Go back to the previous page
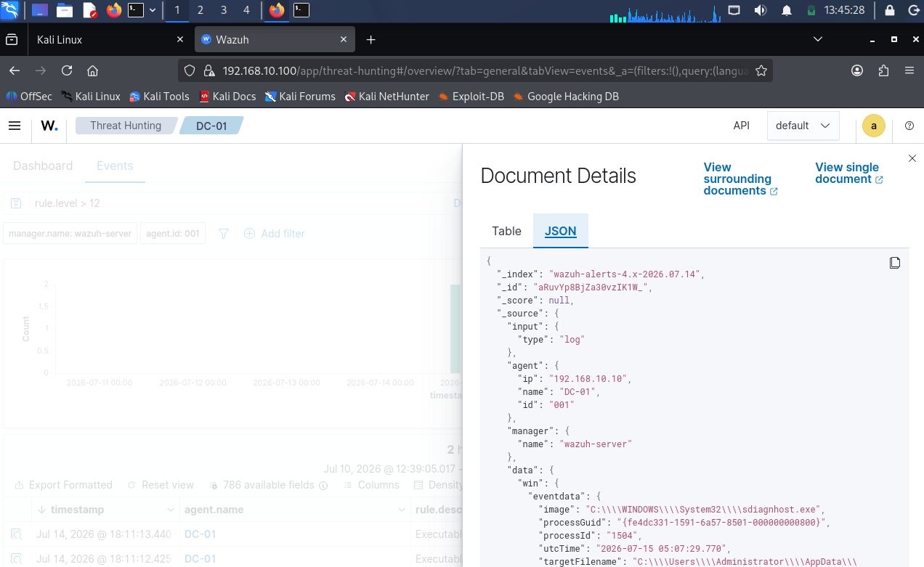The width and height of the screenshot is (924, 567). pyautogui.click(x=15, y=70)
